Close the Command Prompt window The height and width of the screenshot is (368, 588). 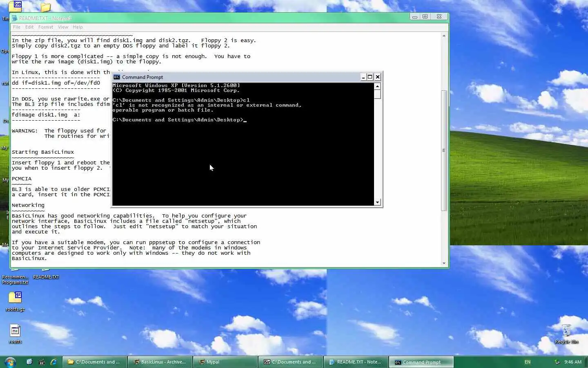click(378, 77)
